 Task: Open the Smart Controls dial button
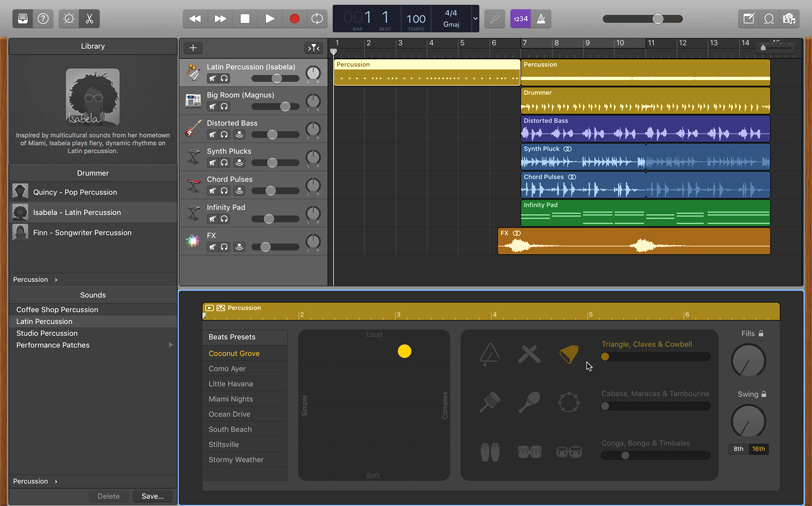(68, 18)
